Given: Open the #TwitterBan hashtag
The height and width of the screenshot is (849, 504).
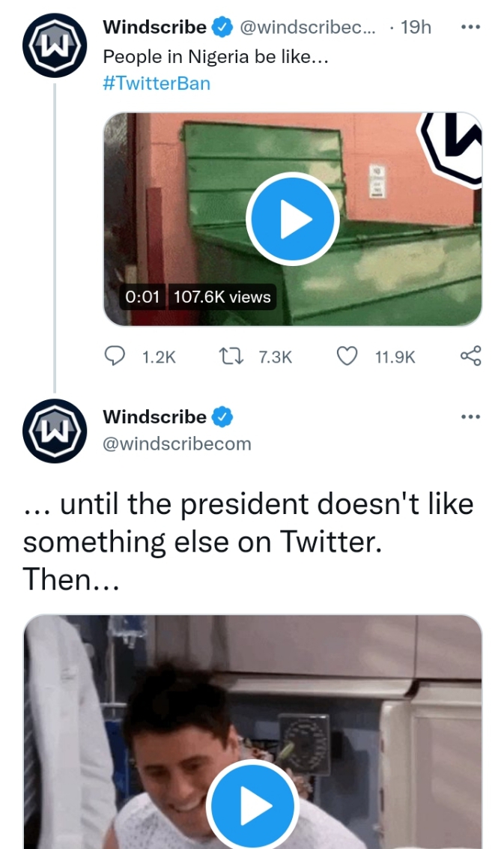Looking at the screenshot, I should (156, 83).
